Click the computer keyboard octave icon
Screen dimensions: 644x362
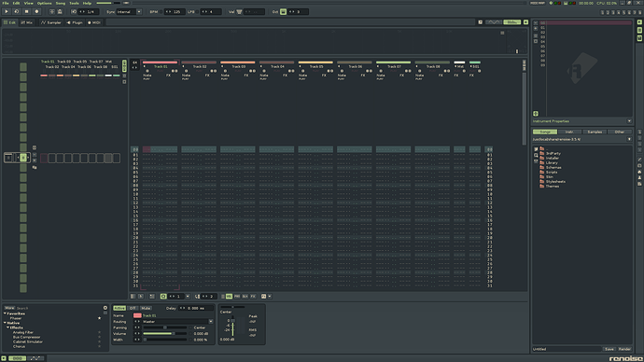click(283, 12)
